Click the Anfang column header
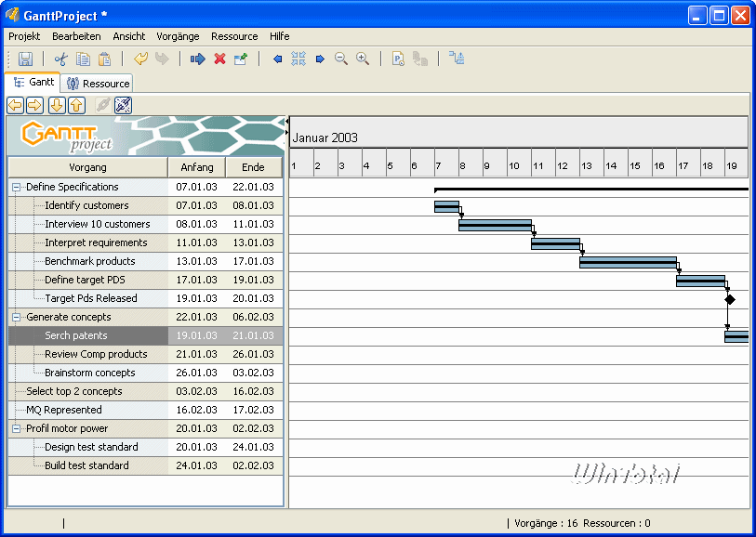Screen dimensions: 756x537 coord(196,167)
